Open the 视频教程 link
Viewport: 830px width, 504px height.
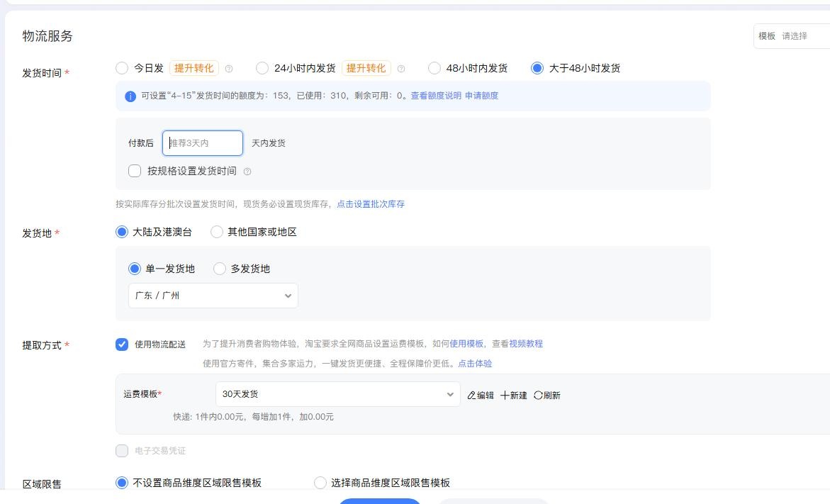coord(526,344)
